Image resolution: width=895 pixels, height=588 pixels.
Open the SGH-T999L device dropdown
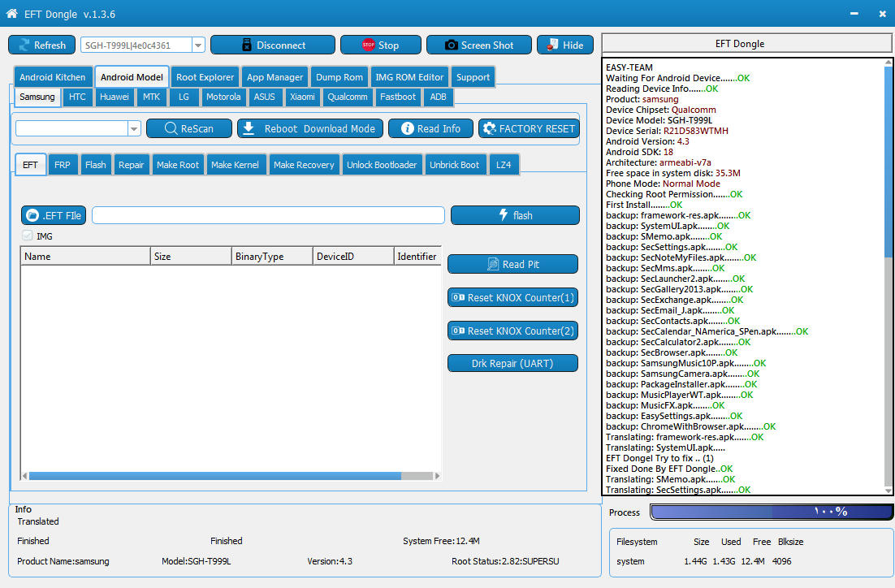(x=198, y=45)
